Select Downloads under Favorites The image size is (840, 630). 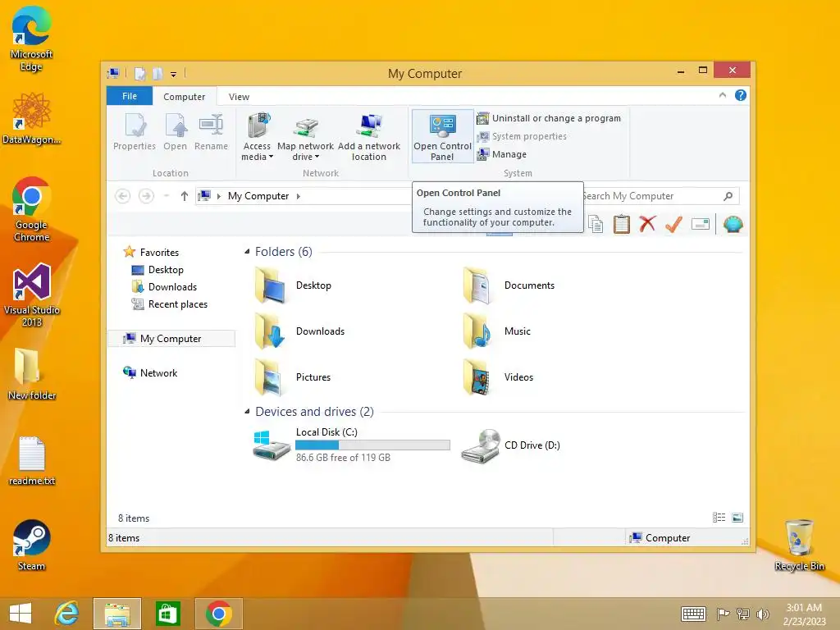pyautogui.click(x=172, y=287)
